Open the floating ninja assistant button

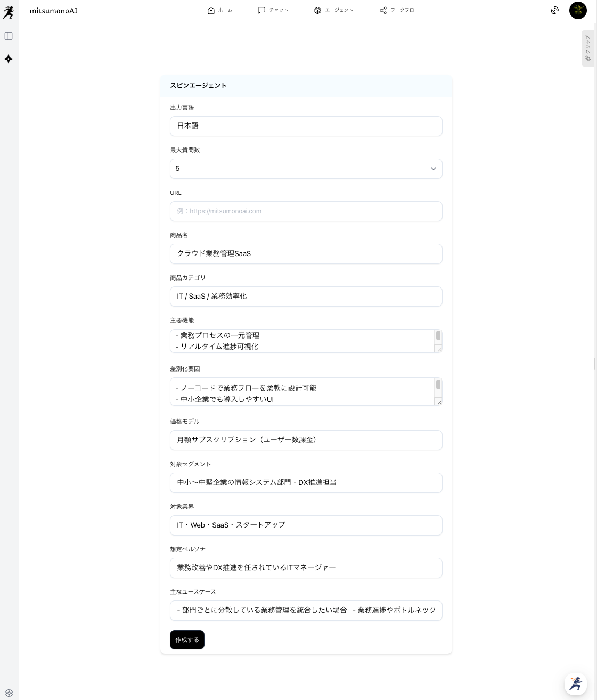coord(576,683)
